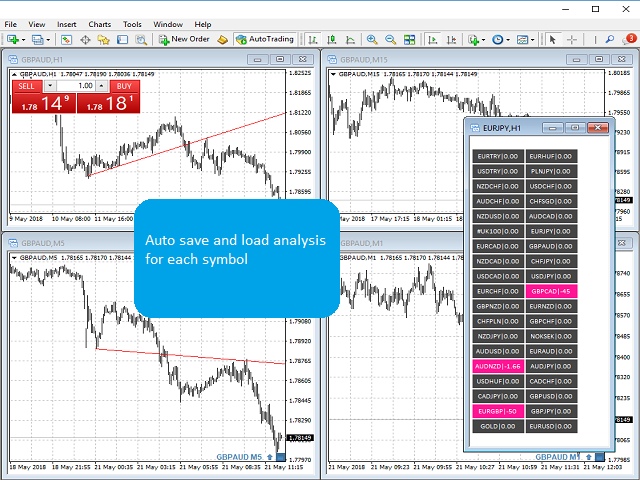Launch MetaEditor from the toolbar

click(222, 40)
